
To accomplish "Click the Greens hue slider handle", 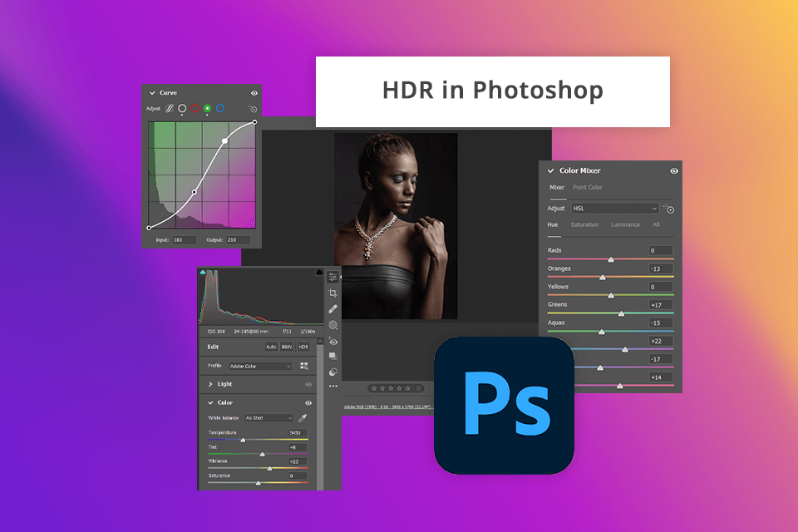I will pos(621,313).
